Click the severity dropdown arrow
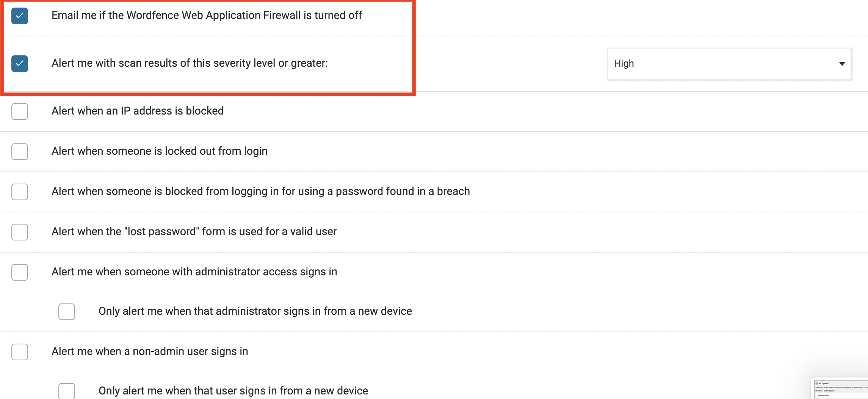 point(842,64)
